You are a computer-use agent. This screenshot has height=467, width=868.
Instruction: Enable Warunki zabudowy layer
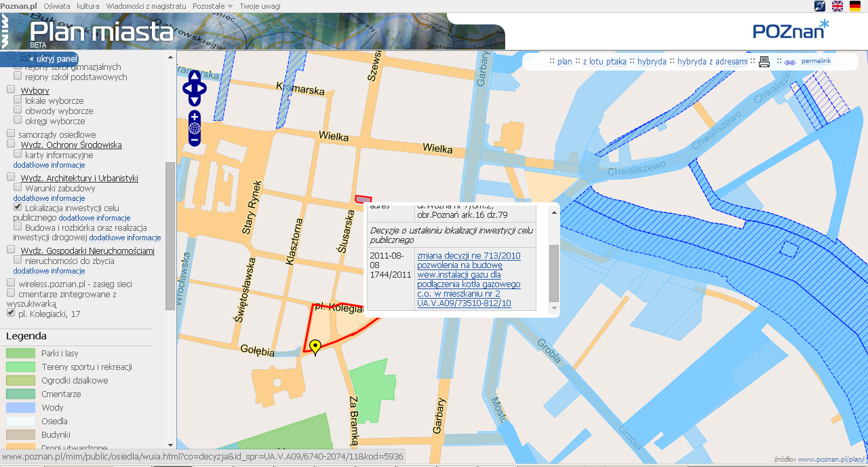click(x=18, y=187)
